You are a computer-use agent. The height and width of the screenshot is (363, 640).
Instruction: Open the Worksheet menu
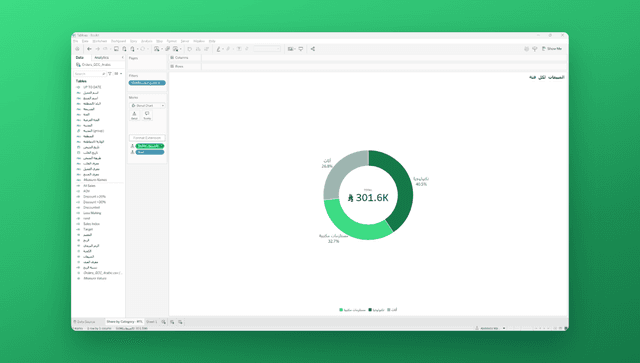pos(100,41)
